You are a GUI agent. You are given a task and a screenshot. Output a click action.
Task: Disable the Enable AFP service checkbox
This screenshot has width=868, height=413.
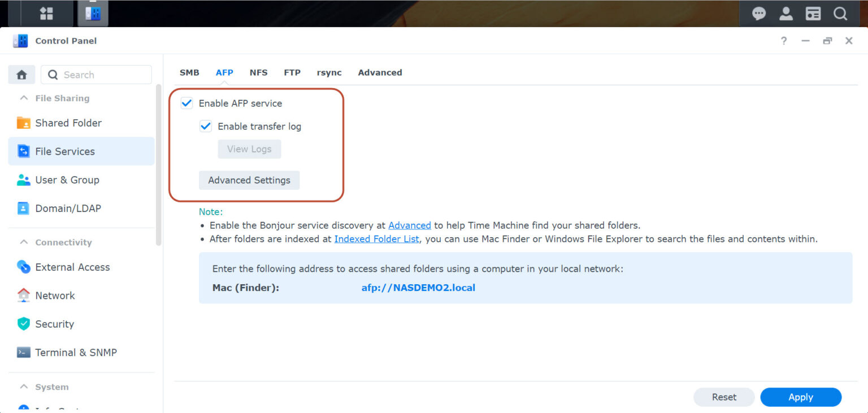tap(186, 103)
